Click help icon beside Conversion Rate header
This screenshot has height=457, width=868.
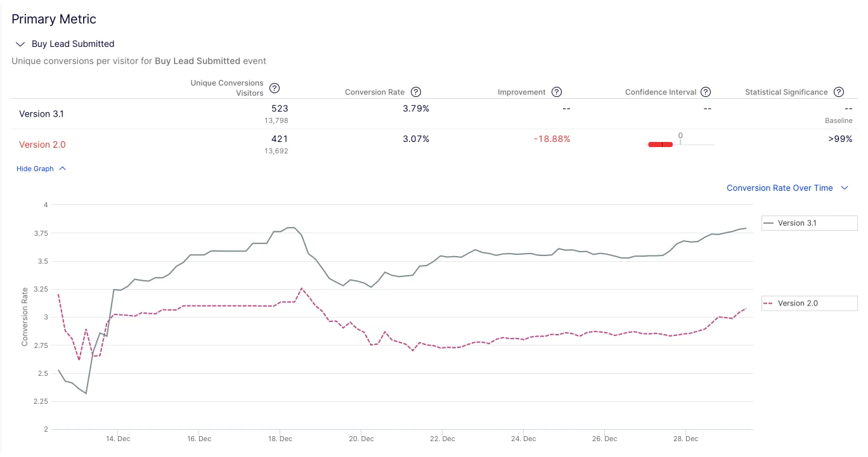(416, 92)
